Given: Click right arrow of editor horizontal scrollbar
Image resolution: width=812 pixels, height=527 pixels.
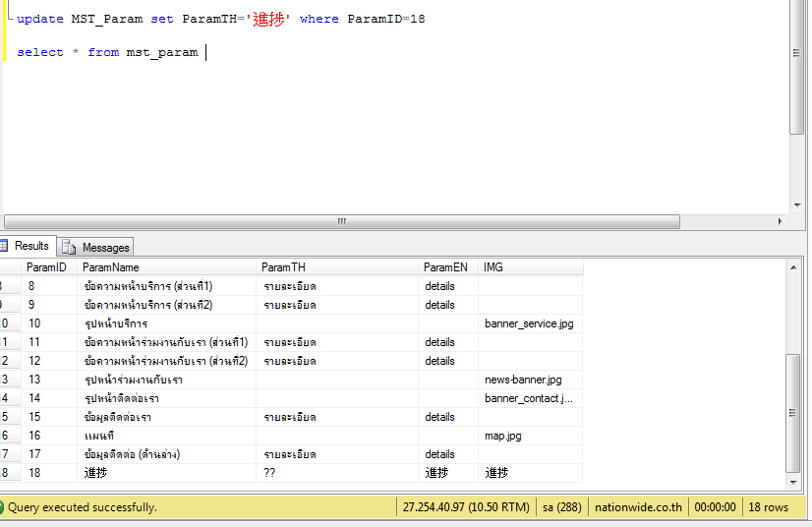Looking at the screenshot, I should click(780, 222).
